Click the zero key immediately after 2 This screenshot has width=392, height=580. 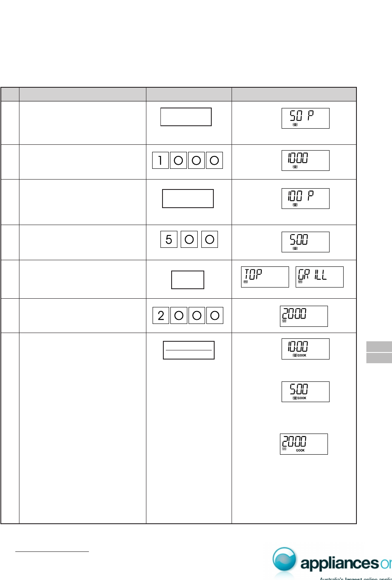click(x=179, y=316)
